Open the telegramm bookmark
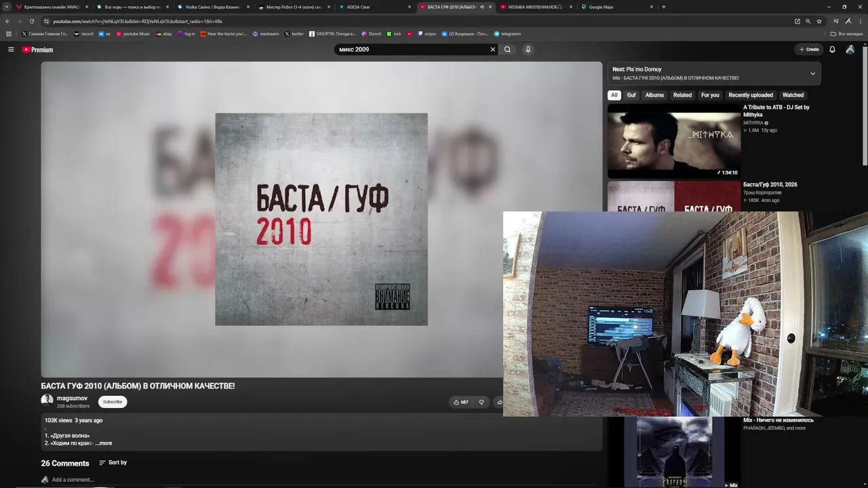Viewport: 868px width, 488px height. (x=507, y=33)
